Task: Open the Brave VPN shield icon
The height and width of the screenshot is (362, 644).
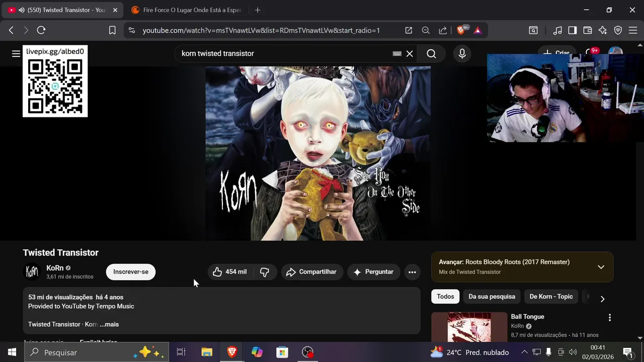Action: (618, 30)
